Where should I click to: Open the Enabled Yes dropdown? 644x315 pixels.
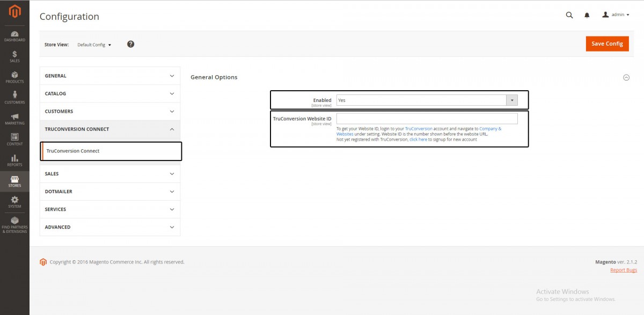(427, 100)
